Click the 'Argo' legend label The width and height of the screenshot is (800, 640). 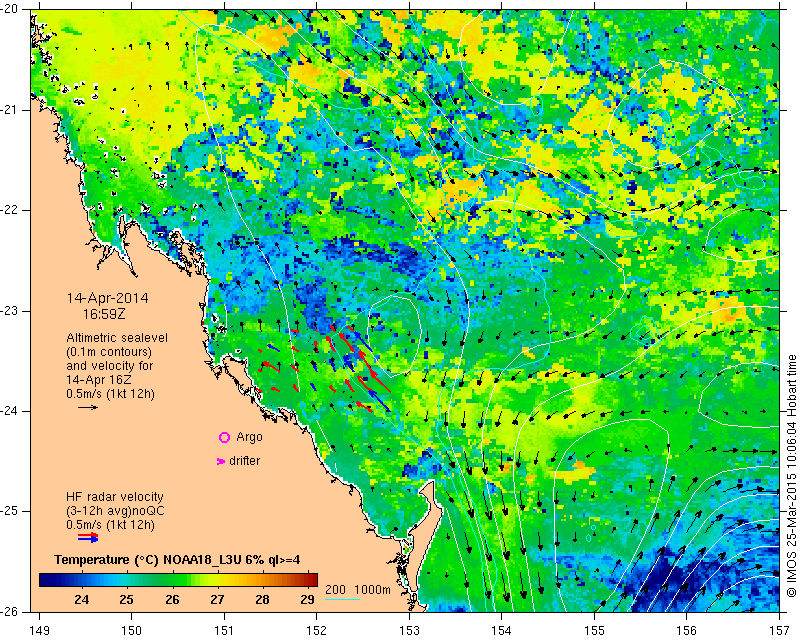tap(249, 437)
